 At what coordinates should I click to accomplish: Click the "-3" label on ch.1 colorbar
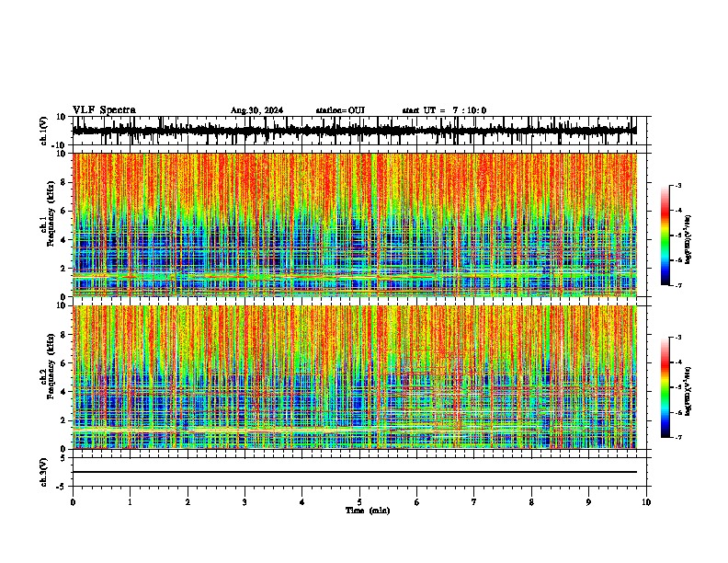coord(677,185)
